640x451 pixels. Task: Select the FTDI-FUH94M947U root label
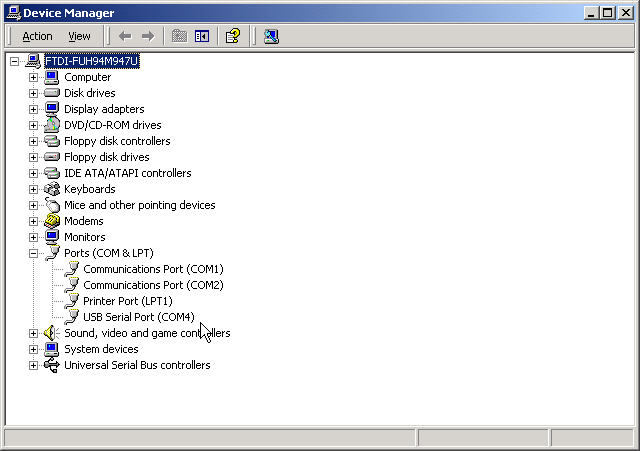coord(92,61)
